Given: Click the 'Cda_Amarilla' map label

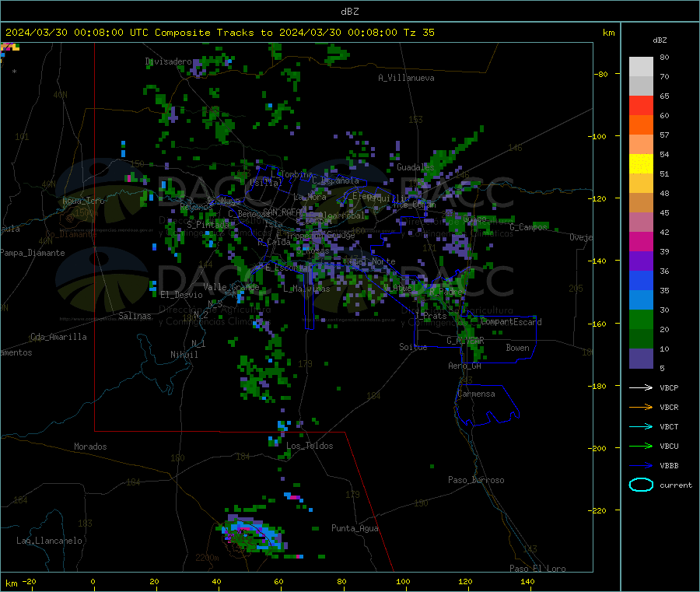Looking at the screenshot, I should [58, 337].
